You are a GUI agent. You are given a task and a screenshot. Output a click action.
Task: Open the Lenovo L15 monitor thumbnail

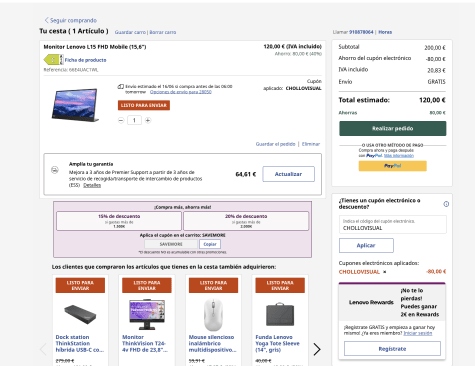[75, 105]
